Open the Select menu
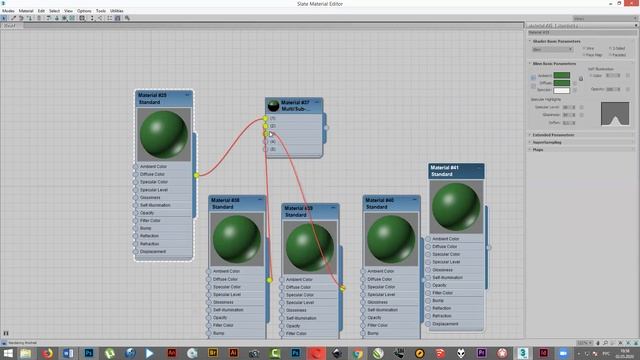The image size is (640, 360). 54,11
